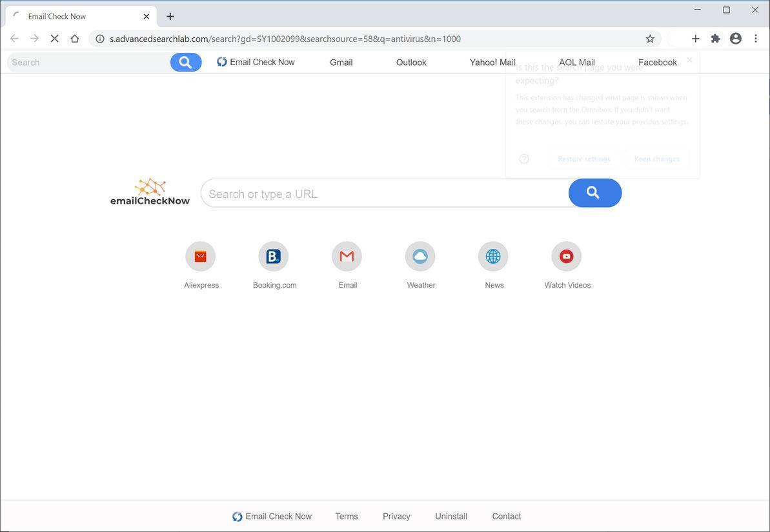Open the Privacy page
The height and width of the screenshot is (532, 770).
(x=396, y=517)
